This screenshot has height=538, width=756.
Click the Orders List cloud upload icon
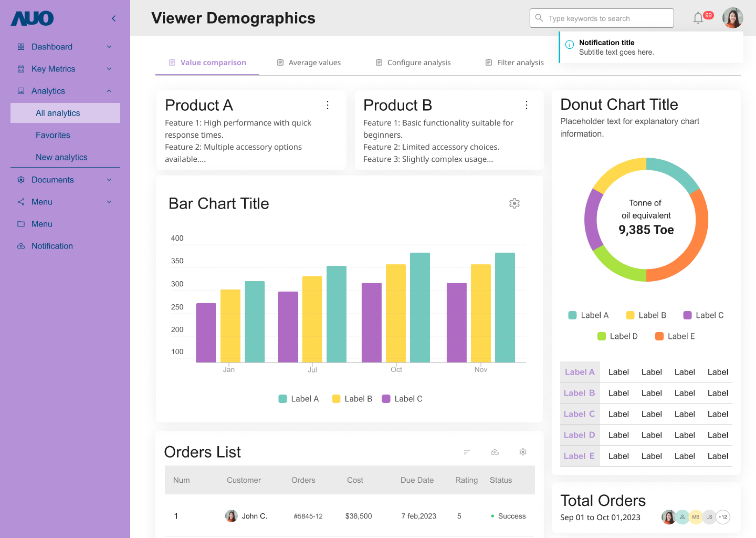[x=495, y=452]
